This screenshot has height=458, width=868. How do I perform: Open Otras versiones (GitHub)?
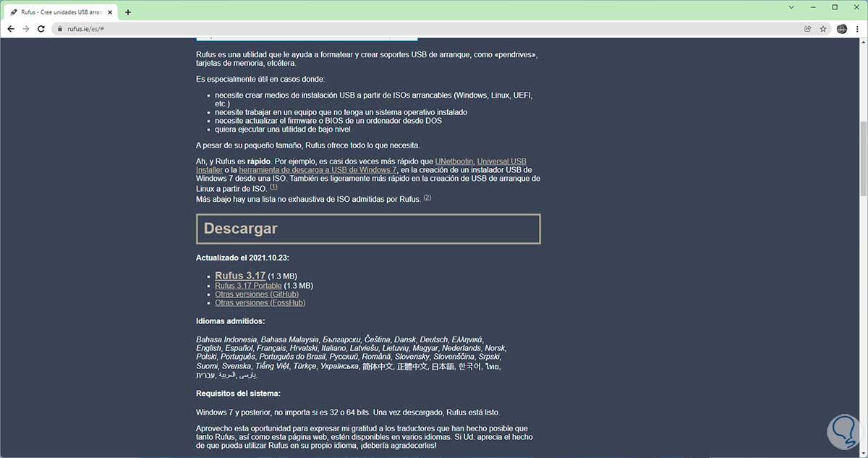[257, 294]
